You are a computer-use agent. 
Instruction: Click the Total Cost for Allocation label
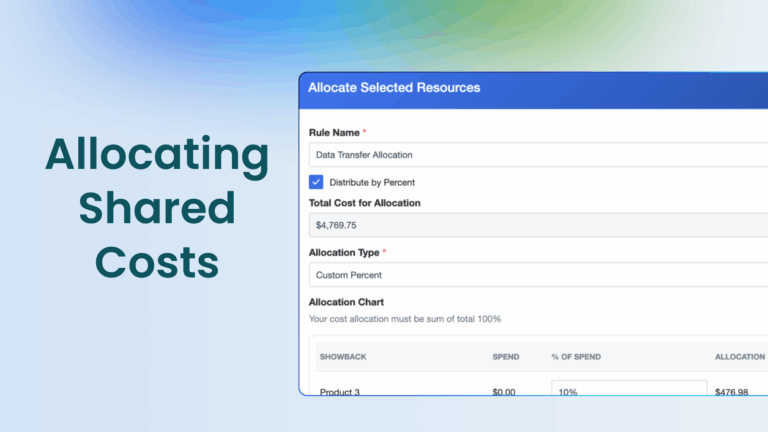364,203
